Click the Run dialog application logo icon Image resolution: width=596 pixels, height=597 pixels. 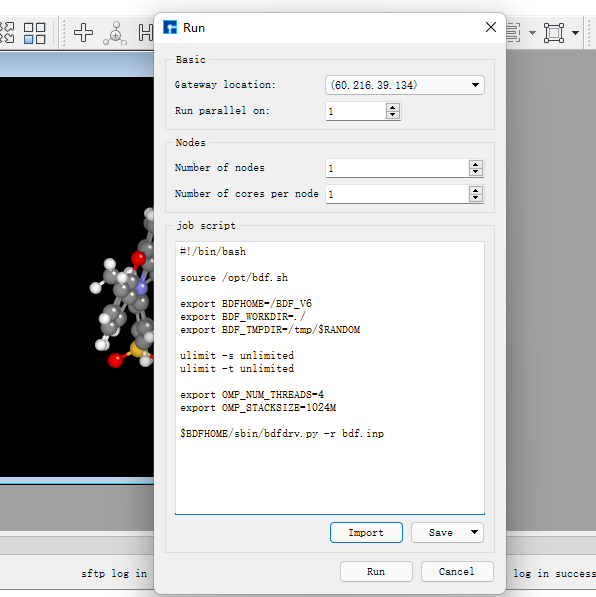(170, 27)
